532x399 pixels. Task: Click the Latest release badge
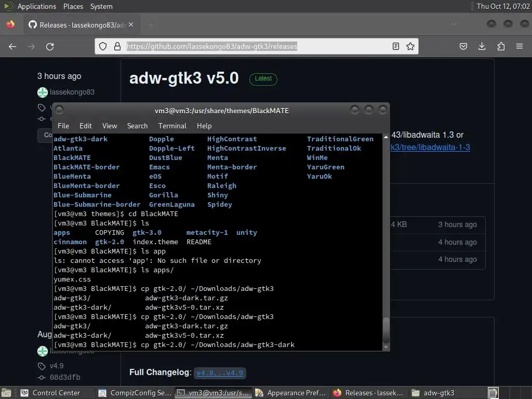[x=263, y=79]
